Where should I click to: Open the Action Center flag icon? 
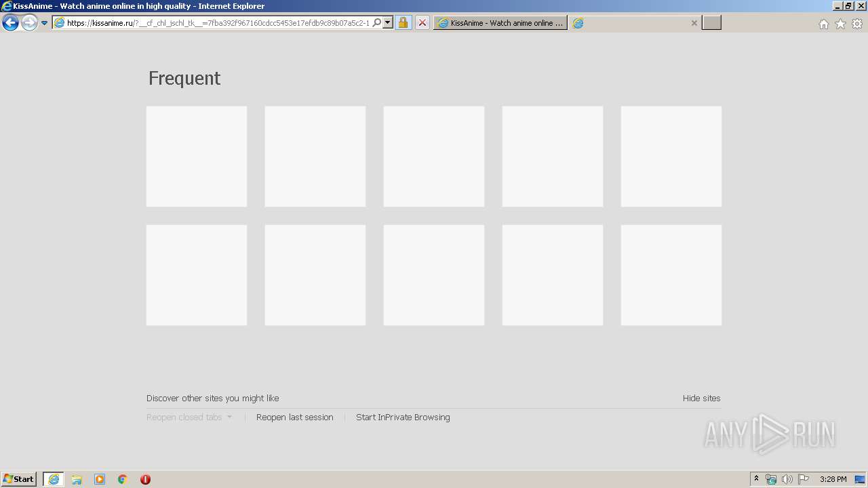[804, 479]
